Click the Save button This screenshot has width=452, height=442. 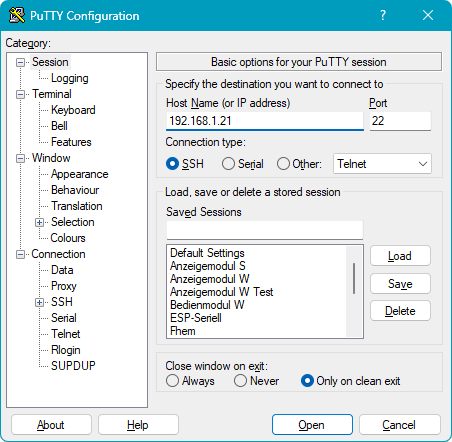click(400, 284)
